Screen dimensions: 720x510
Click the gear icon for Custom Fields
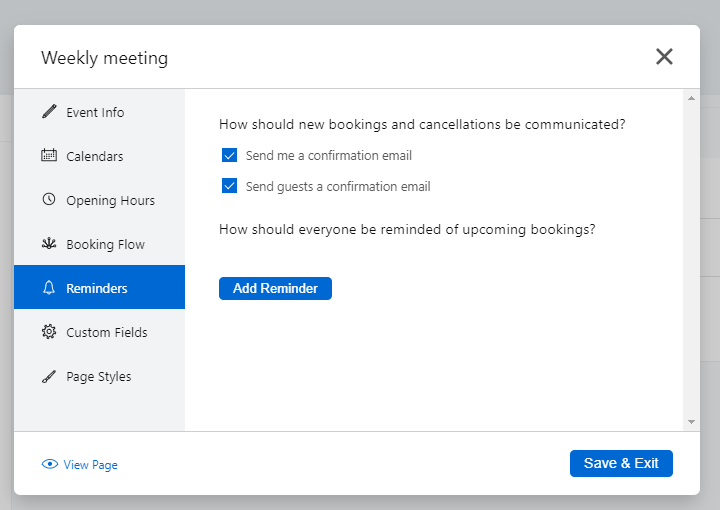[49, 332]
